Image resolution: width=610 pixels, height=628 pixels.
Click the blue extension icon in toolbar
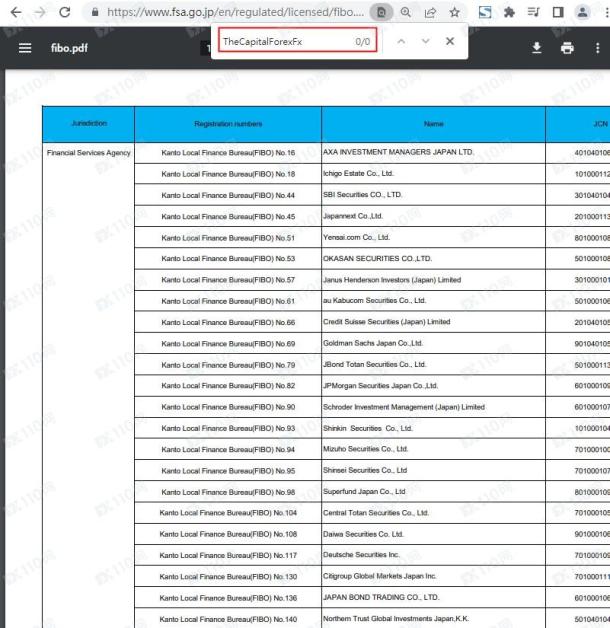pyautogui.click(x=485, y=12)
